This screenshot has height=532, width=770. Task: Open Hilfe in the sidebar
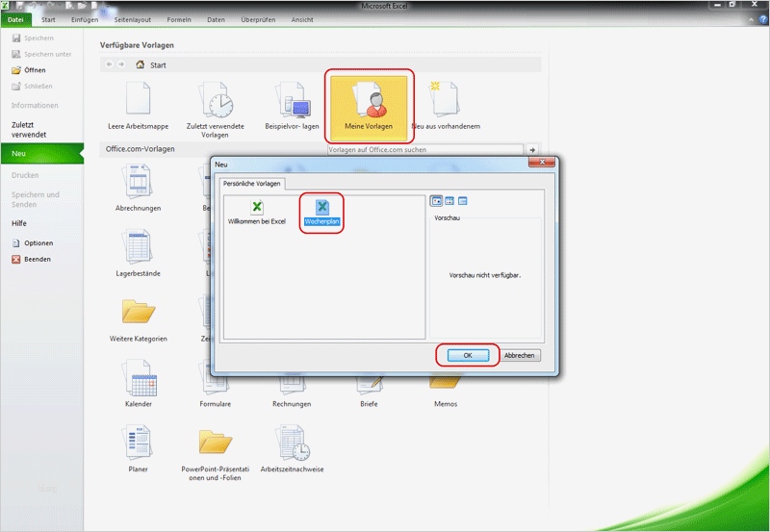coord(19,223)
